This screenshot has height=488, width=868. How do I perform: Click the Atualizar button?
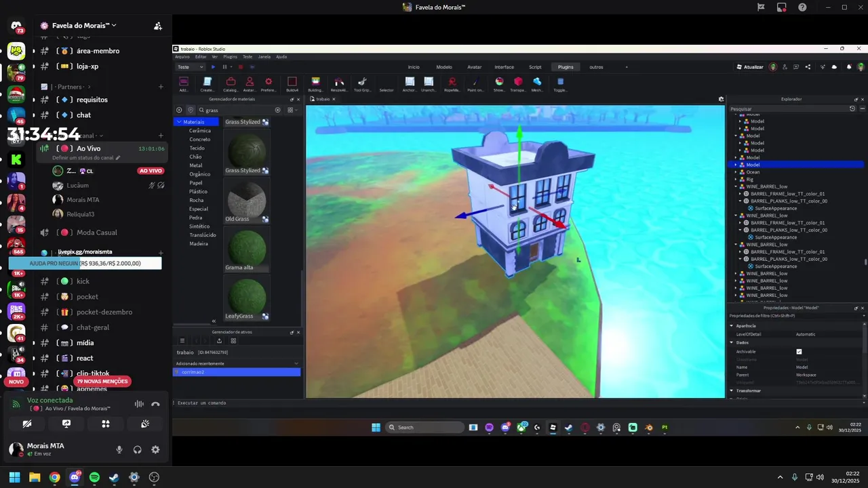(750, 67)
